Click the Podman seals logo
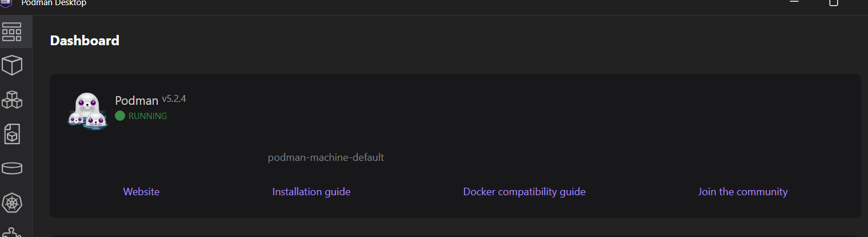 click(87, 111)
